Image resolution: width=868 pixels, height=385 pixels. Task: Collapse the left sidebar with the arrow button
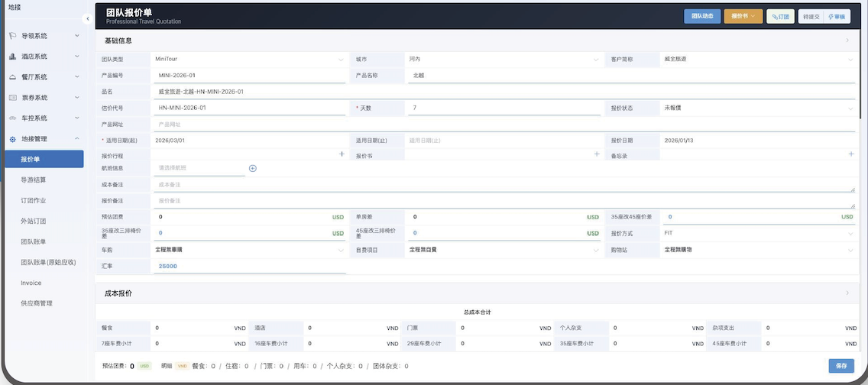(88, 18)
